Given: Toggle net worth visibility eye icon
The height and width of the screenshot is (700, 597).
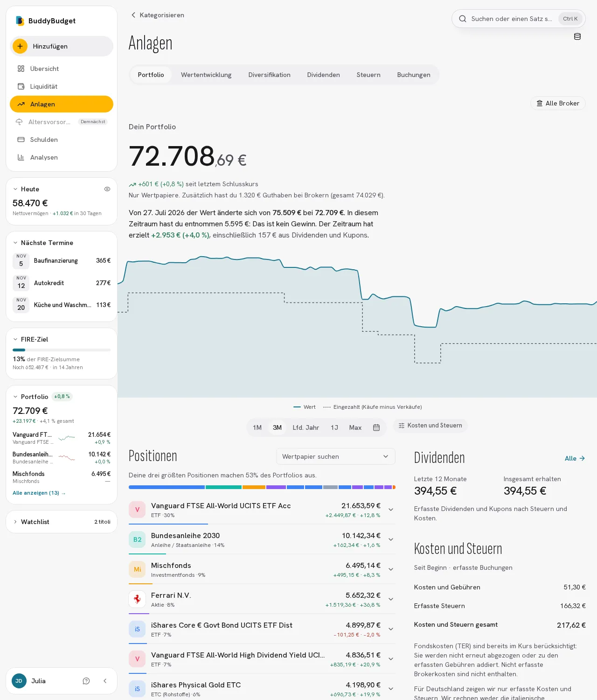Looking at the screenshot, I should click(107, 189).
